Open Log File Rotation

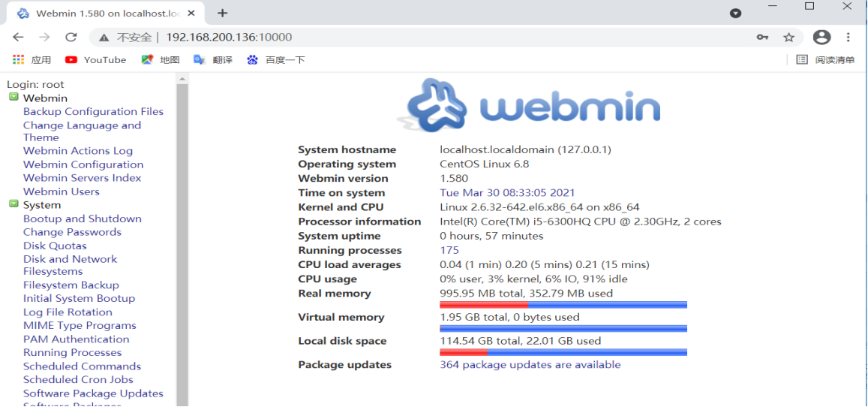point(68,312)
